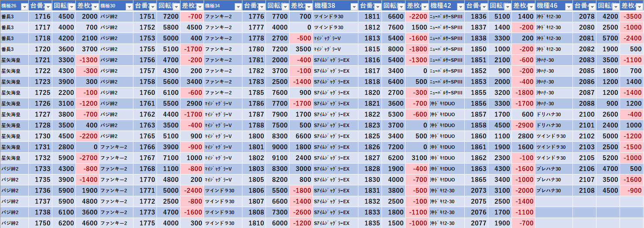Viewport: 644px width, 228px height.
Task: Open 回転 filter in the 機種26 group
Action: (x=72, y=7)
